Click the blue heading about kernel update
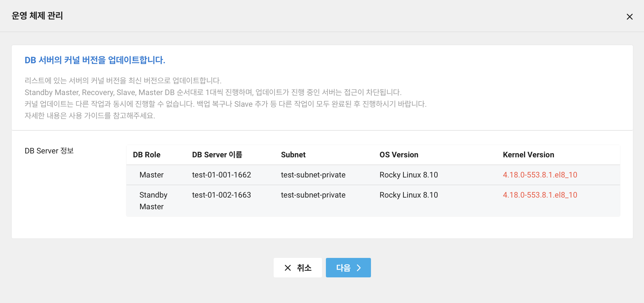Image resolution: width=644 pixels, height=303 pixels. pyautogui.click(x=95, y=60)
